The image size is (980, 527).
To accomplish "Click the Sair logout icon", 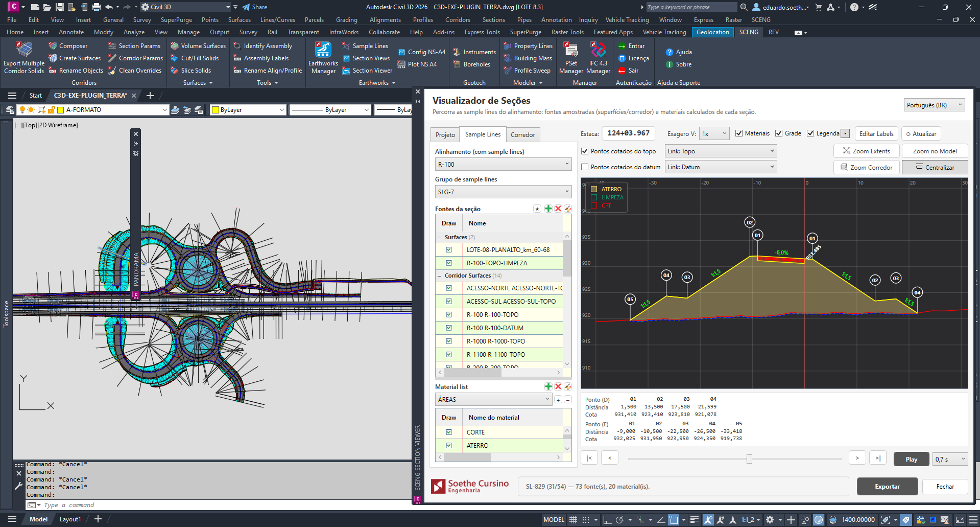I will tap(622, 71).
